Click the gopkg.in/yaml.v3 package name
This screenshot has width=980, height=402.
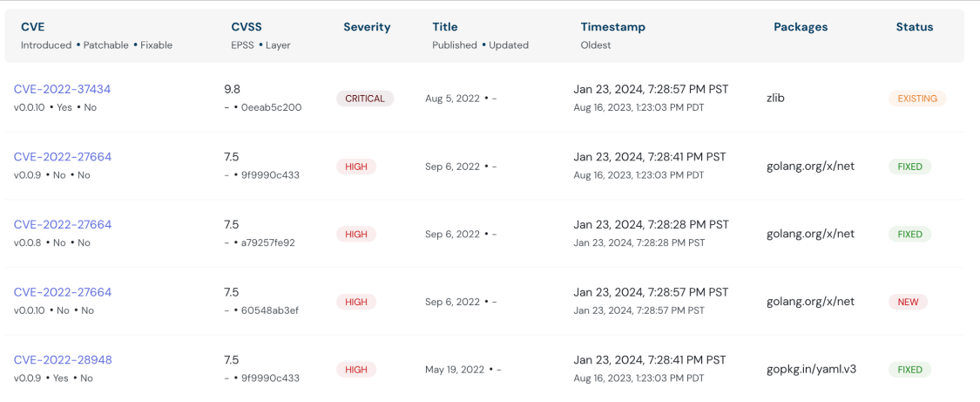(x=811, y=369)
